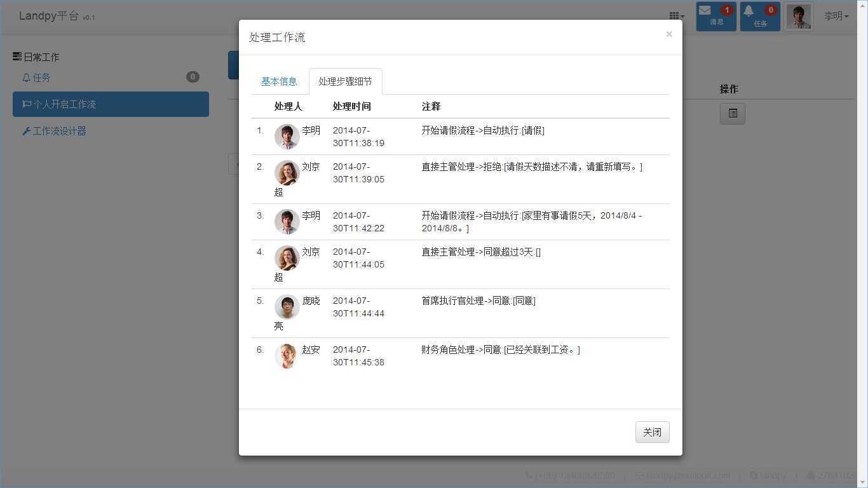Click the 处理时间 column header
The image size is (868, 488).
pos(352,106)
